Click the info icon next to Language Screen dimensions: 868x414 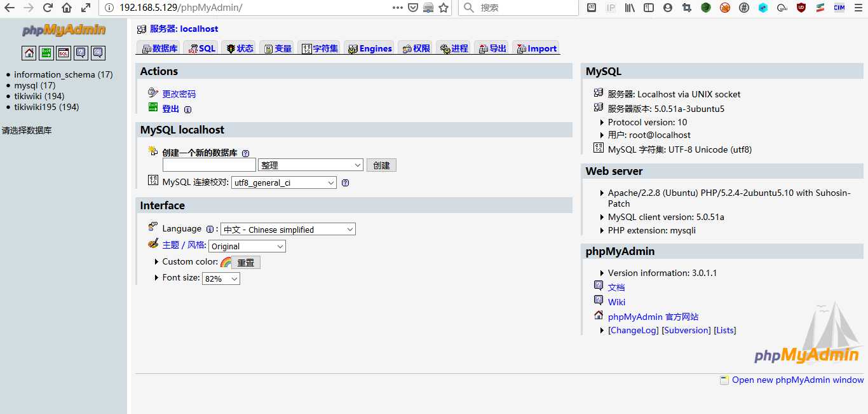click(210, 229)
